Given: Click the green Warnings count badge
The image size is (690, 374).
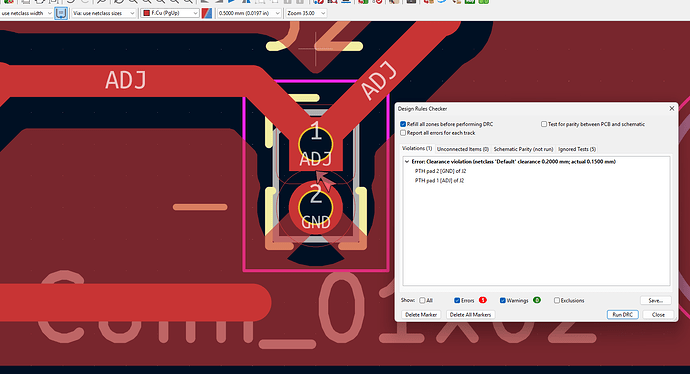Looking at the screenshot, I should pos(536,300).
